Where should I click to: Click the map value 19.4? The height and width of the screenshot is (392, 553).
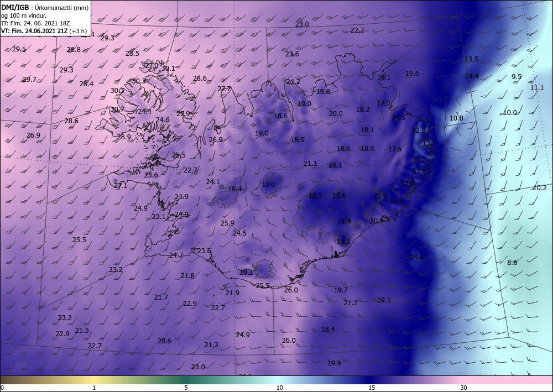[234, 189]
